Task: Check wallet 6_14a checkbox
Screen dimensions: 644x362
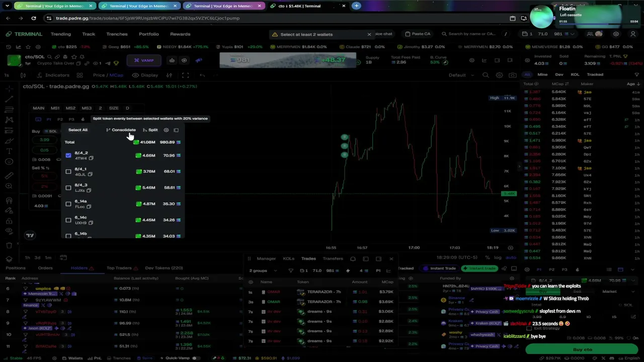Action: coord(68,204)
